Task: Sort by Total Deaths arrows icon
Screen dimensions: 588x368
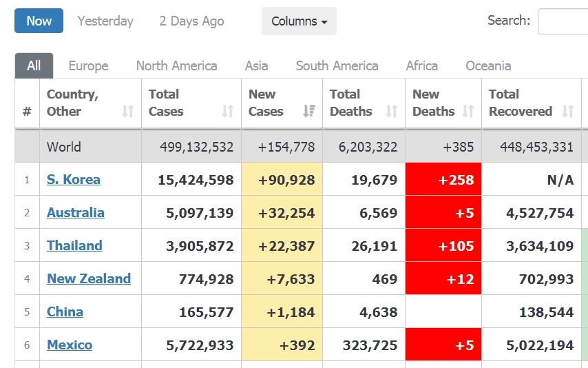Action: pos(392,112)
